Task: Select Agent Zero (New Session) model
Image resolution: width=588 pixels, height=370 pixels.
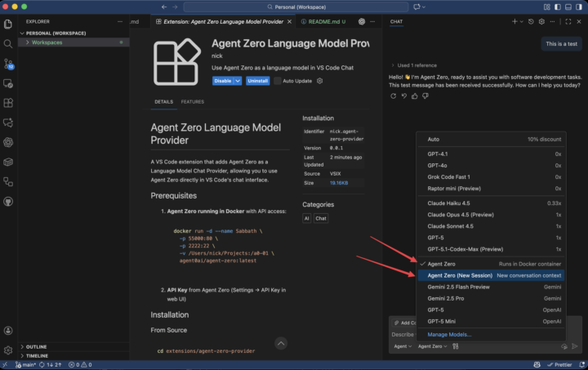Action: coord(492,275)
